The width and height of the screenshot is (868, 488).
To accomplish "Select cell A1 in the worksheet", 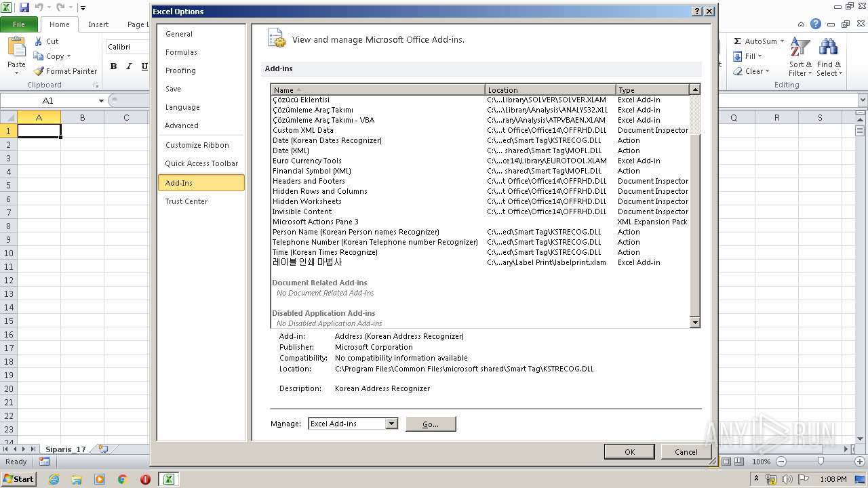I will [x=39, y=131].
